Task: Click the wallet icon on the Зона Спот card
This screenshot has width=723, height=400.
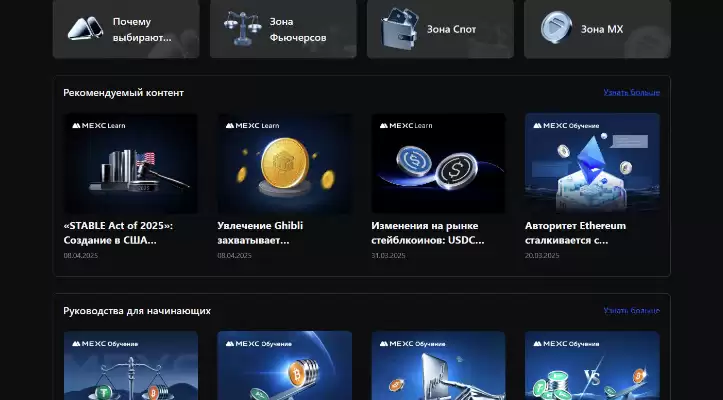Action: 400,28
